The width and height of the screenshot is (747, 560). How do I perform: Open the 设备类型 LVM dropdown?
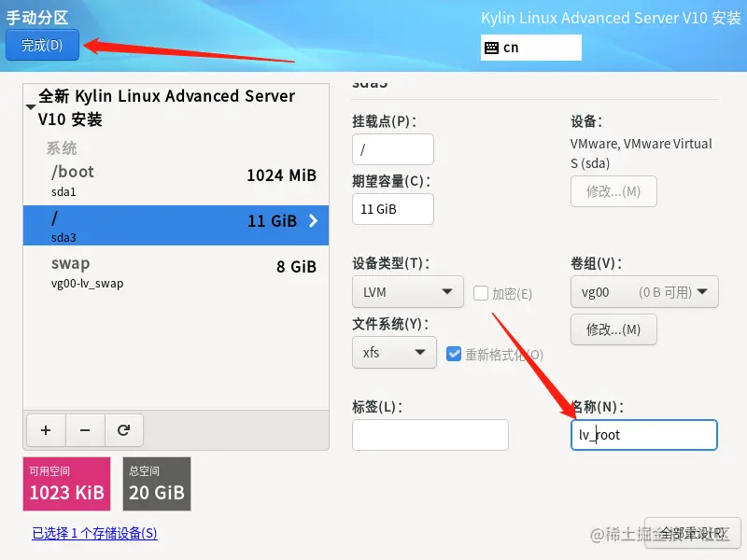[407, 292]
